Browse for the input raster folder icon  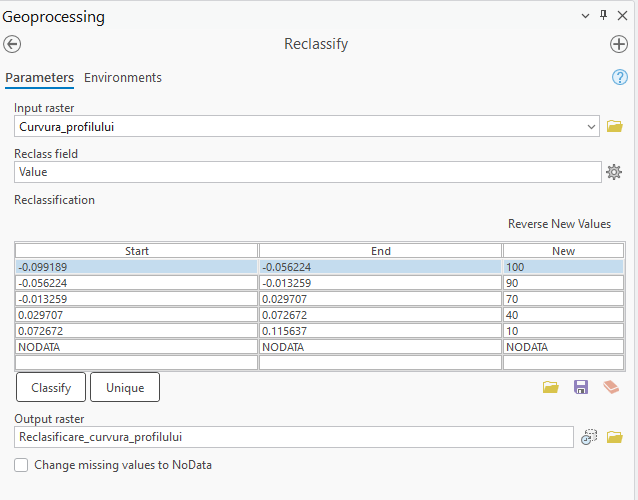(x=615, y=127)
